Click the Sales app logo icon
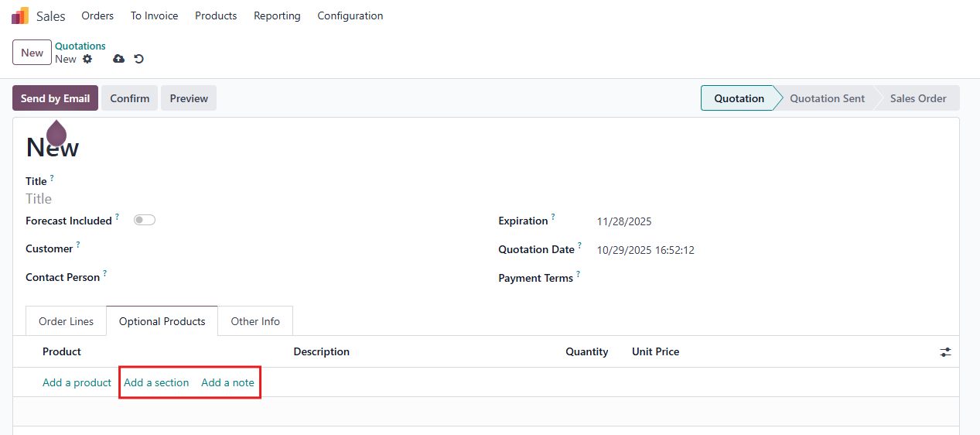 point(20,15)
